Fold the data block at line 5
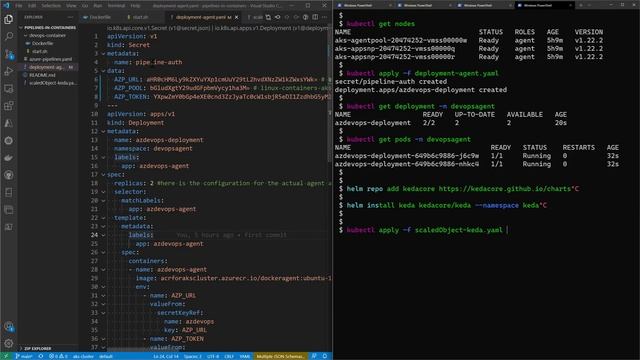640x360 pixels. pyautogui.click(x=103, y=71)
